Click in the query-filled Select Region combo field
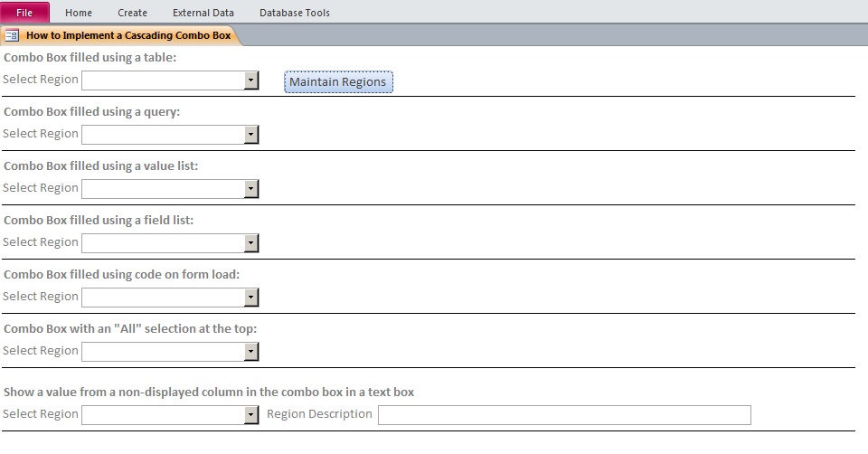 pyautogui.click(x=164, y=135)
